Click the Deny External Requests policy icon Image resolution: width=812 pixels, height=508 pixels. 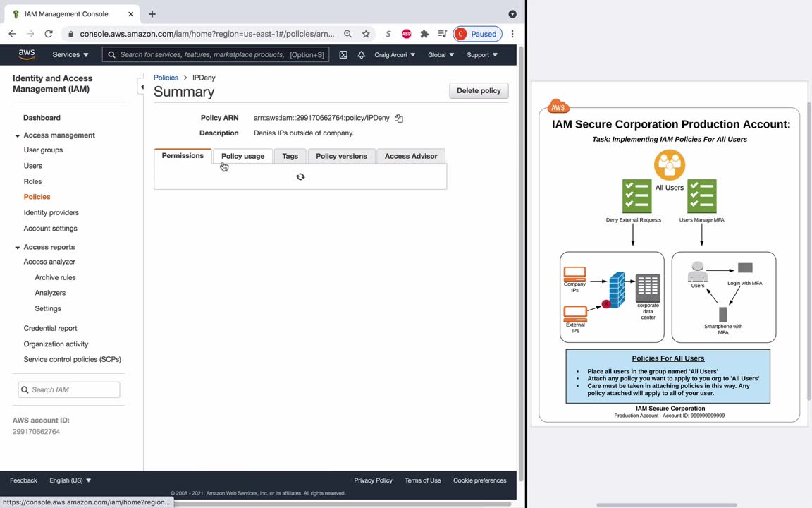(637, 196)
